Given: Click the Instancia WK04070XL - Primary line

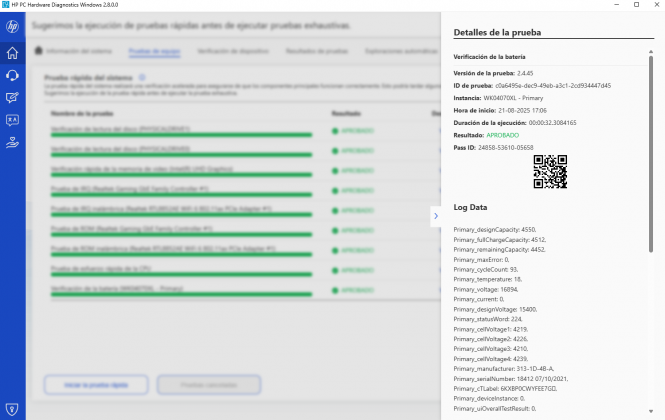Looking at the screenshot, I should tap(498, 98).
